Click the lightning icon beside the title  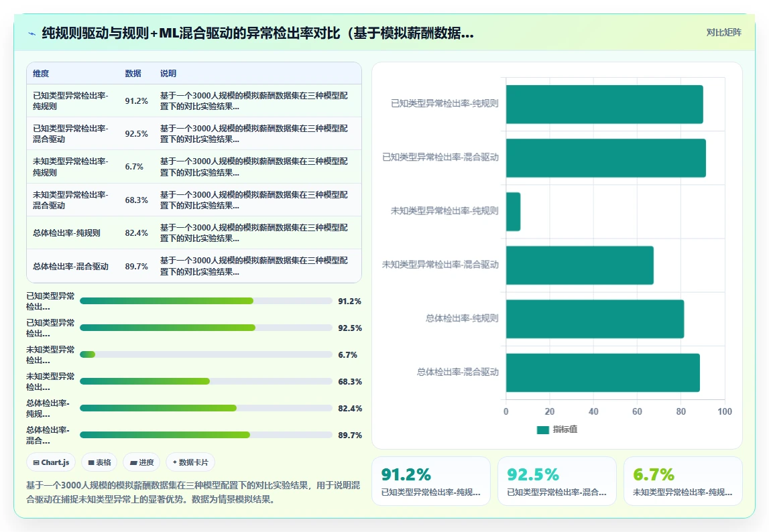pos(32,34)
